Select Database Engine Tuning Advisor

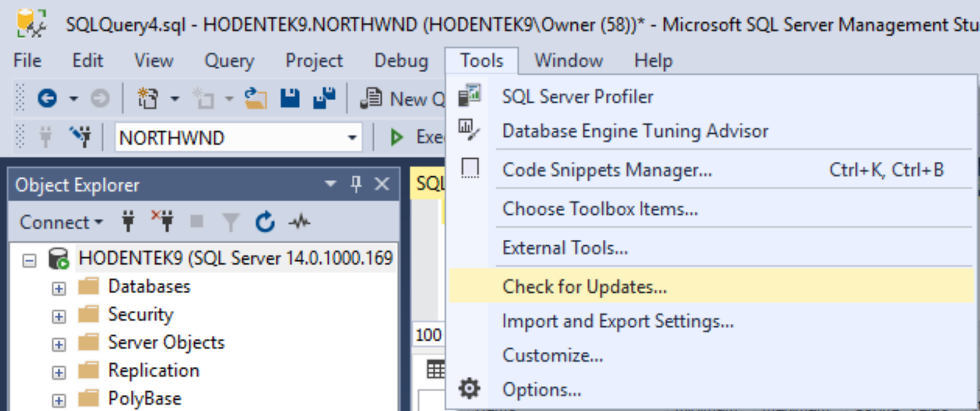click(711, 131)
